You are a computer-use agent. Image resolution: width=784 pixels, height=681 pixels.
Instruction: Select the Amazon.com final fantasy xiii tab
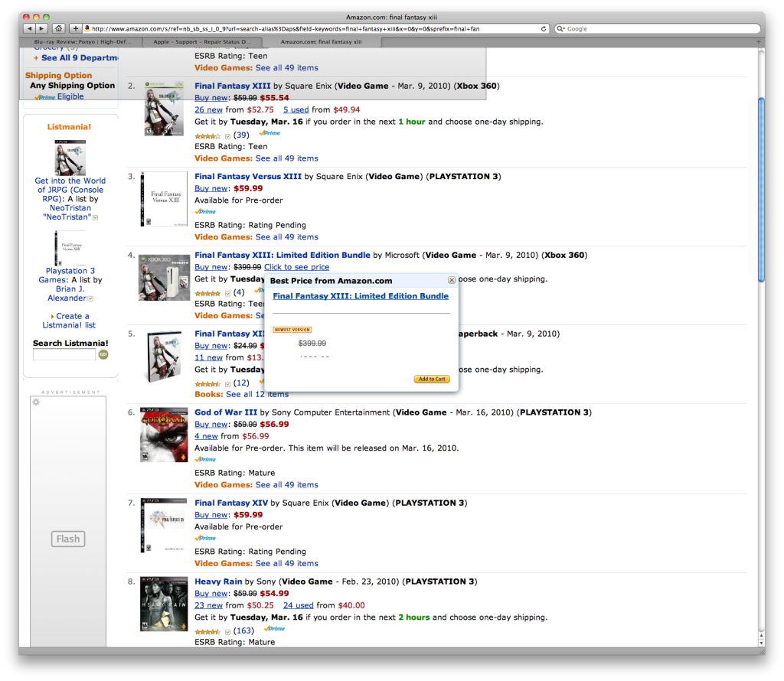click(322, 42)
